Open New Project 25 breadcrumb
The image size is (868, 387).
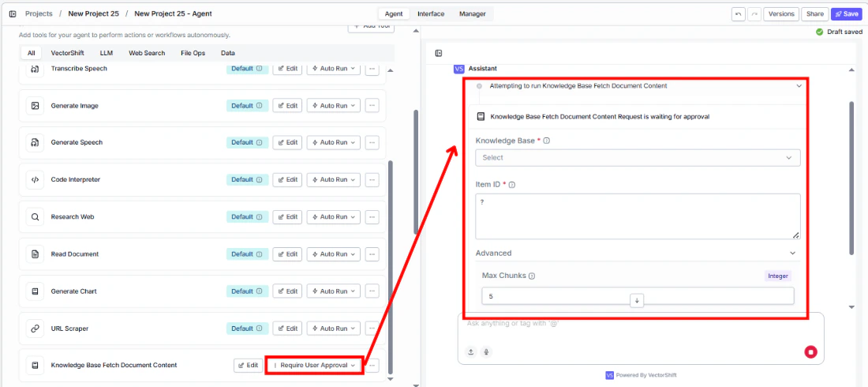pos(94,14)
